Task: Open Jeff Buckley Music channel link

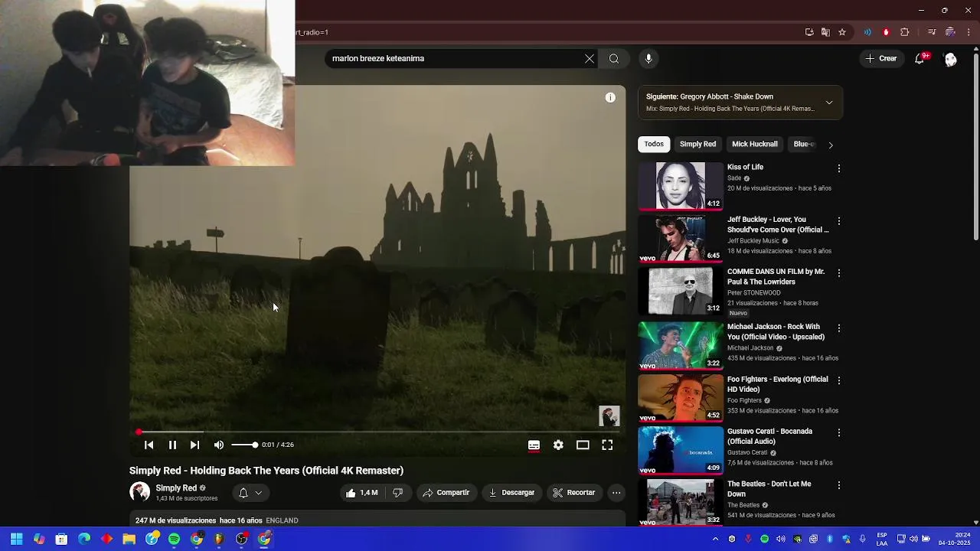Action: 753,241
